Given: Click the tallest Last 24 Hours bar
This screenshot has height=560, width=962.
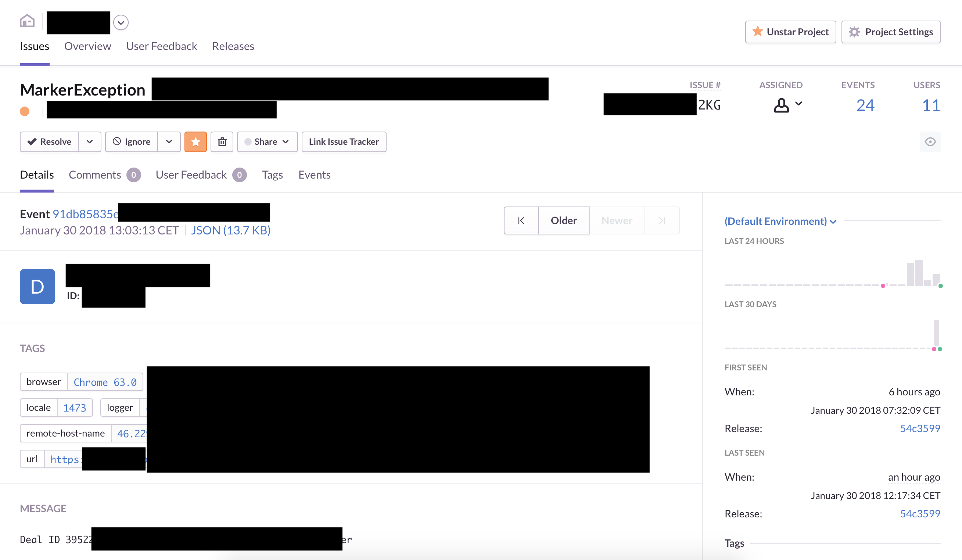Looking at the screenshot, I should pyautogui.click(x=919, y=273).
